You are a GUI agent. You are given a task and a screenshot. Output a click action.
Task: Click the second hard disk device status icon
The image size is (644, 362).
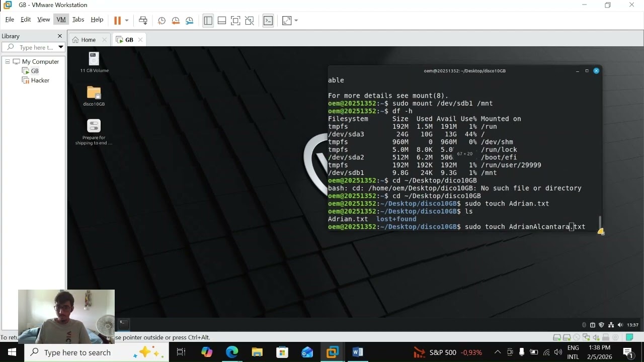pyautogui.click(x=567, y=337)
